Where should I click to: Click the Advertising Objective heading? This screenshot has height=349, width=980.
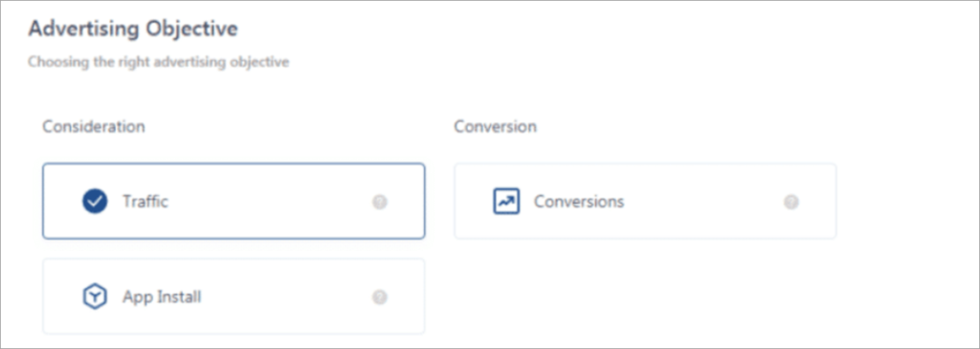click(133, 29)
